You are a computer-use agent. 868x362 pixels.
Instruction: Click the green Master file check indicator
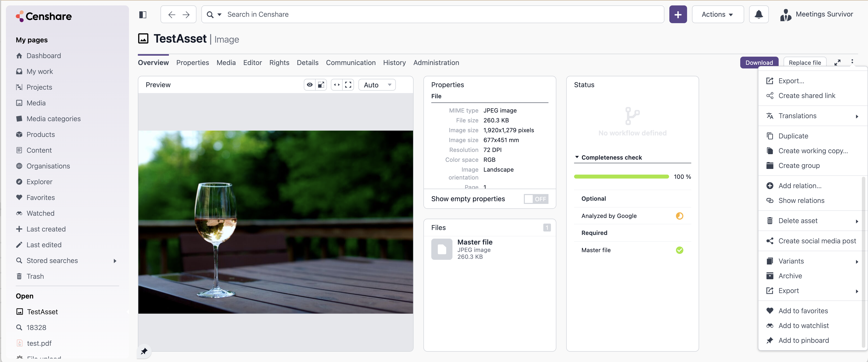(x=679, y=250)
